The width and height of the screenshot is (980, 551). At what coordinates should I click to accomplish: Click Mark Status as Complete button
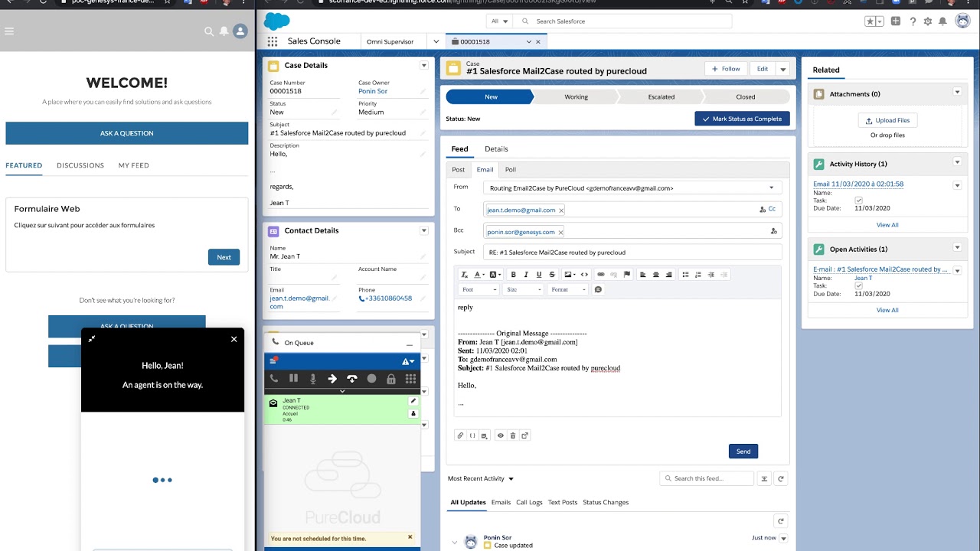[742, 119]
